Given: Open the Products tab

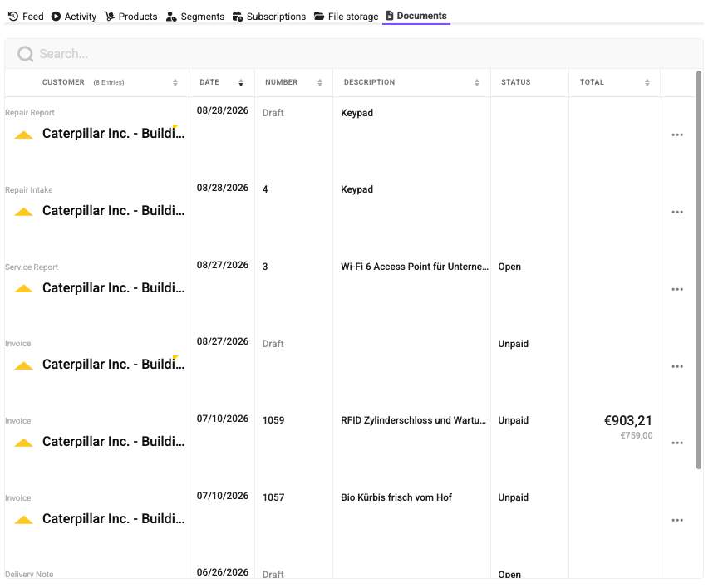Looking at the screenshot, I should (x=131, y=17).
